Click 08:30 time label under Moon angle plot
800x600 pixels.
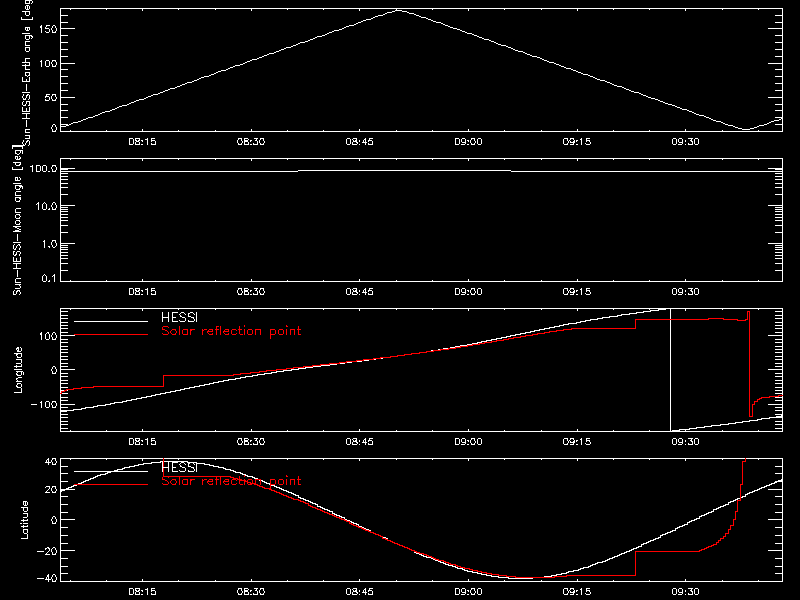pyautogui.click(x=251, y=291)
